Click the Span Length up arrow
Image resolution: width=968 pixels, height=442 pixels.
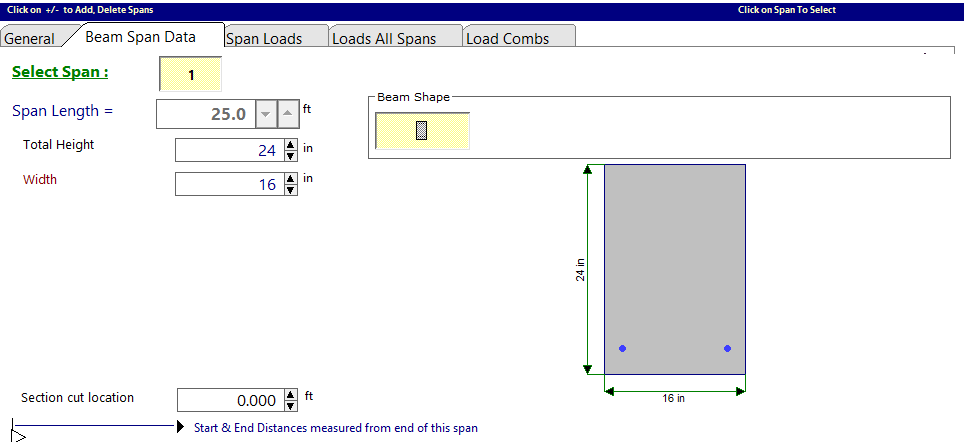pos(287,114)
